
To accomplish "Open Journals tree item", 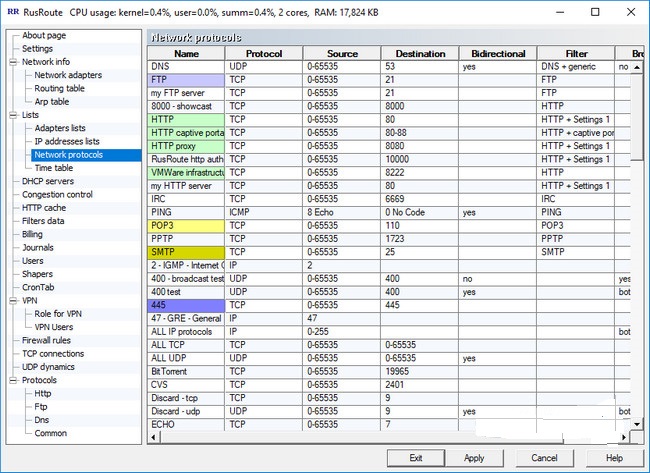I will pos(38,247).
